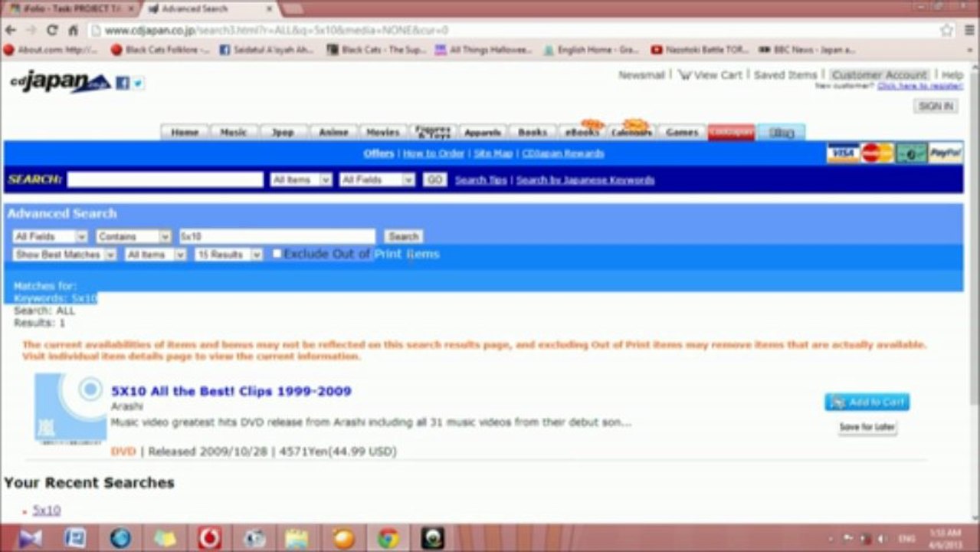The image size is (980, 552).
Task: Click the CDJapan logo
Action: coord(60,82)
